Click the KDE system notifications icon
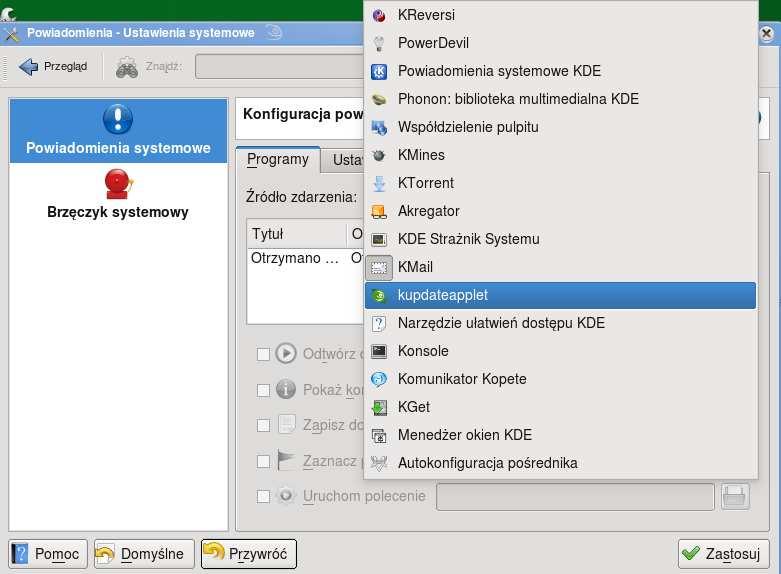 [379, 71]
